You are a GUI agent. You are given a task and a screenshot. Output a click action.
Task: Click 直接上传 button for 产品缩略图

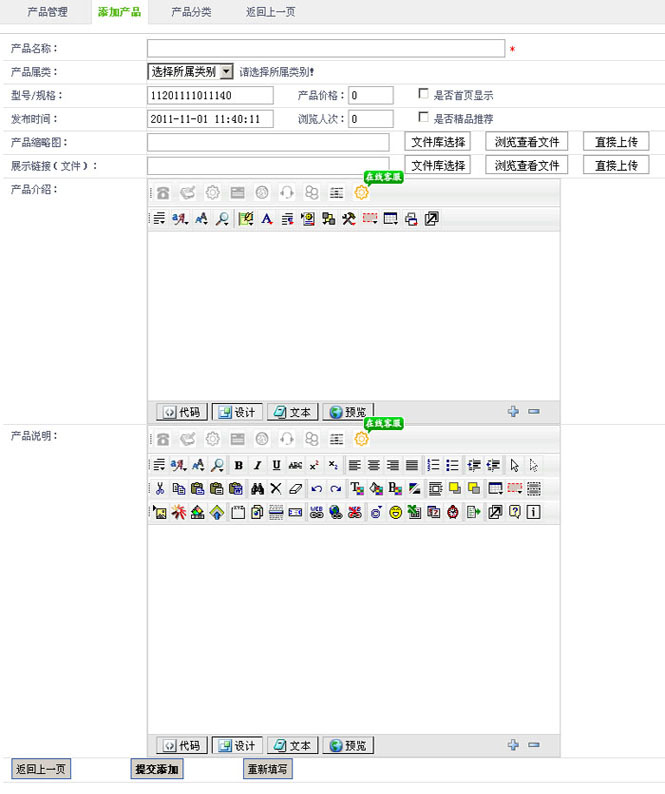(616, 142)
